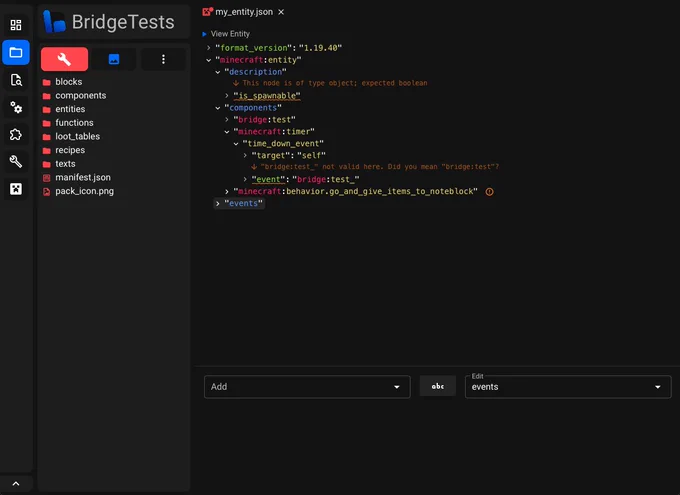
Task: Open the dashboard grid icon in sidebar
Action: [x=16, y=25]
